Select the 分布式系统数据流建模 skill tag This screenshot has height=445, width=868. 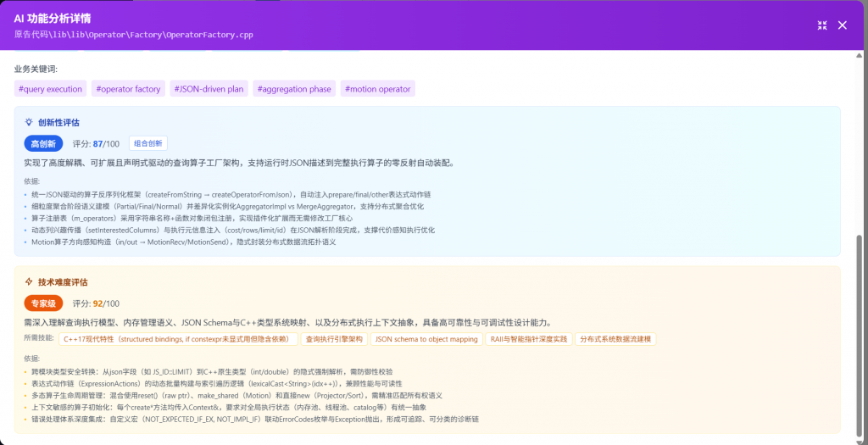pyautogui.click(x=615, y=339)
